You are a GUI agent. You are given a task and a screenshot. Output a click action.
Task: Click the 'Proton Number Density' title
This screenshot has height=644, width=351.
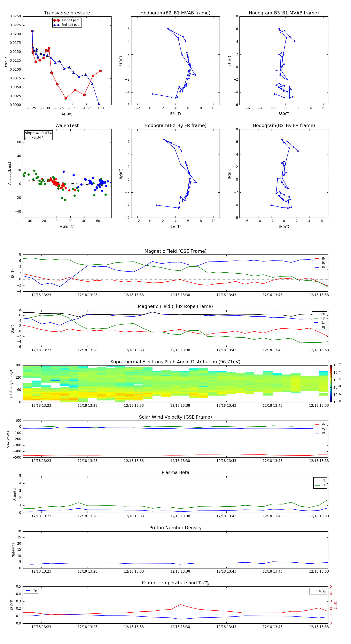coord(175,528)
